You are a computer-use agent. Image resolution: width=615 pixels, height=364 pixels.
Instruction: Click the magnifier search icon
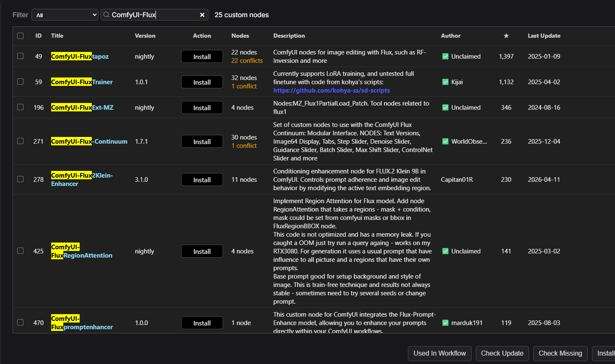point(106,15)
